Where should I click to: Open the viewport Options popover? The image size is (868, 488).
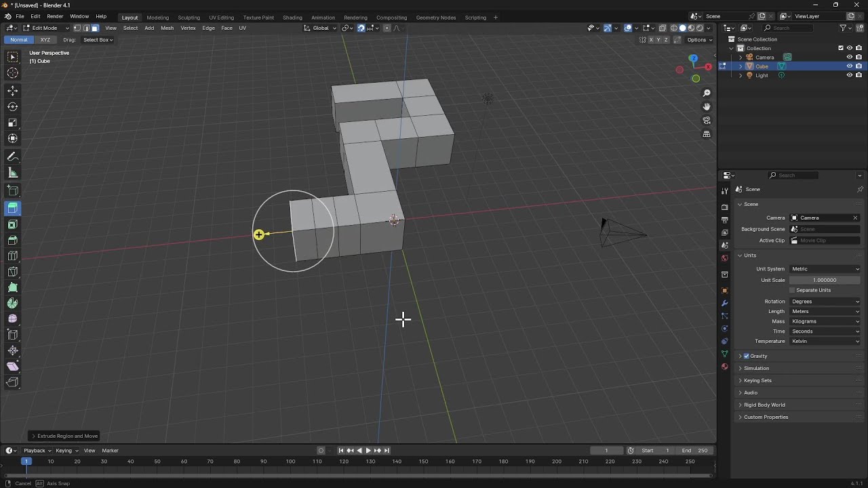[x=699, y=40]
